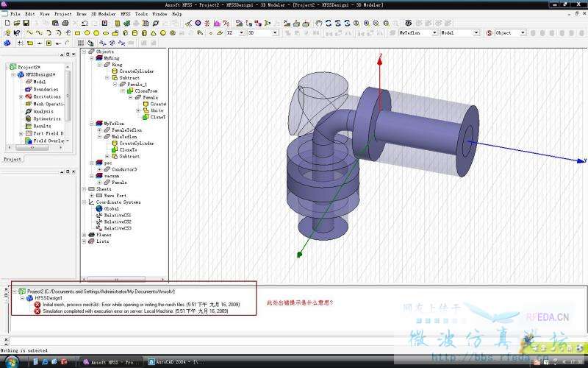Save the project with the floppy icon
This screenshot has width=588, height=368.
tap(26, 23)
